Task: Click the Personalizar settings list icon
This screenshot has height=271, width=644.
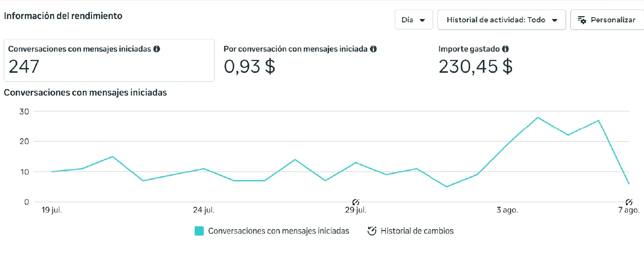Action: point(582,20)
